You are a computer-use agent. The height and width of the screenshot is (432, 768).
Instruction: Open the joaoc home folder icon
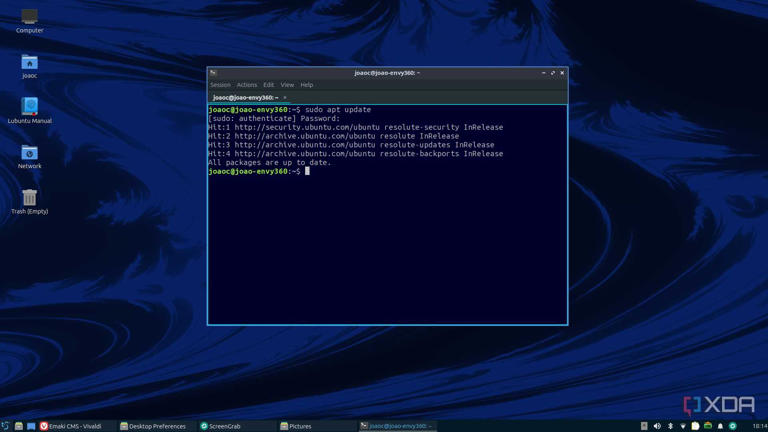(29, 67)
